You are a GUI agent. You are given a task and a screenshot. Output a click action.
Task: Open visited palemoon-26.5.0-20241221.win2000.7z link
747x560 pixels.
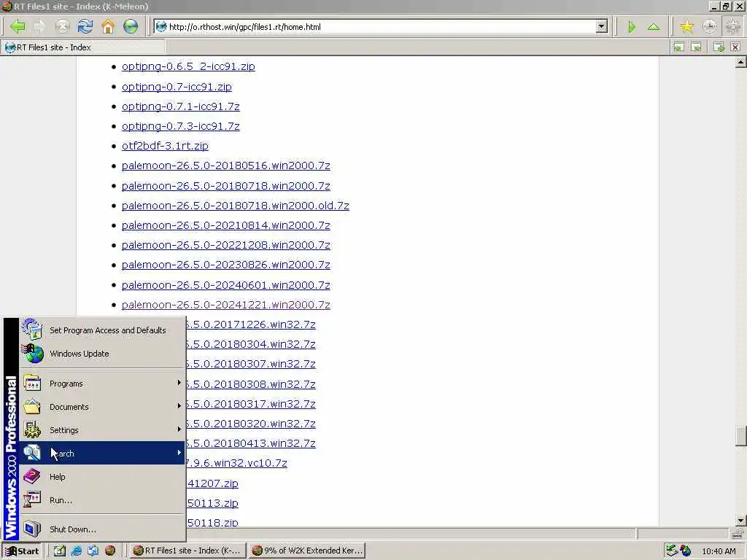click(x=226, y=304)
